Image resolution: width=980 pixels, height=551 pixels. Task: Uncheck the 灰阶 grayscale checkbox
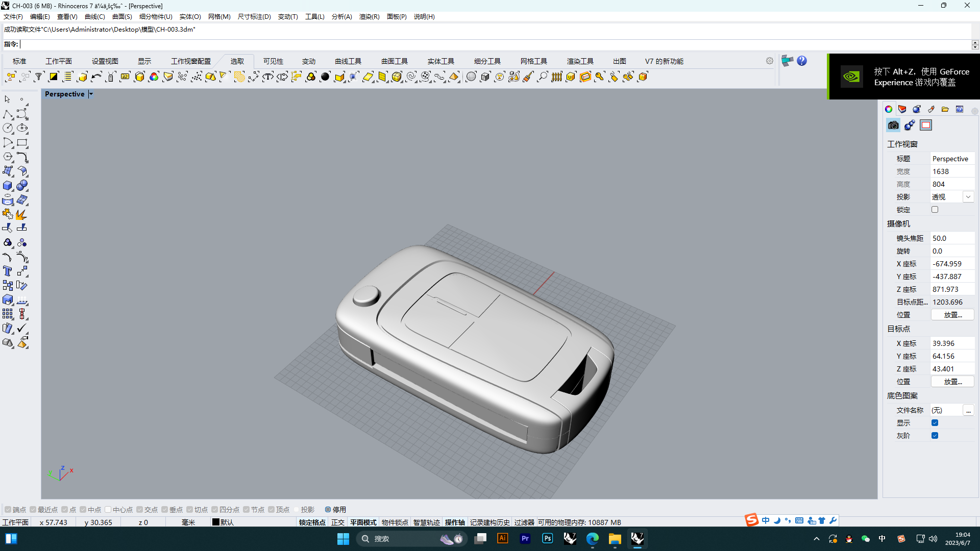tap(935, 436)
